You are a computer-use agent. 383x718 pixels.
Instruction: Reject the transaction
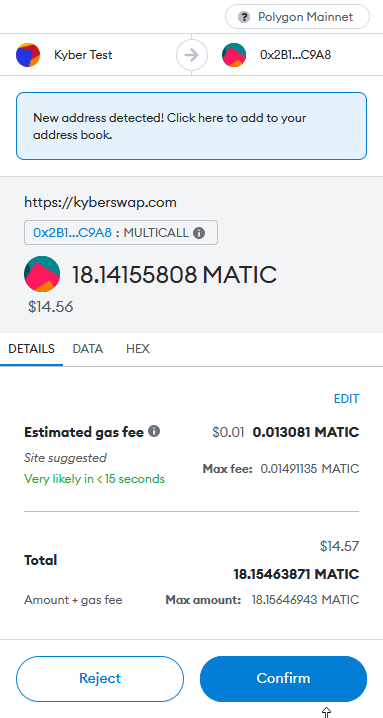coord(100,678)
